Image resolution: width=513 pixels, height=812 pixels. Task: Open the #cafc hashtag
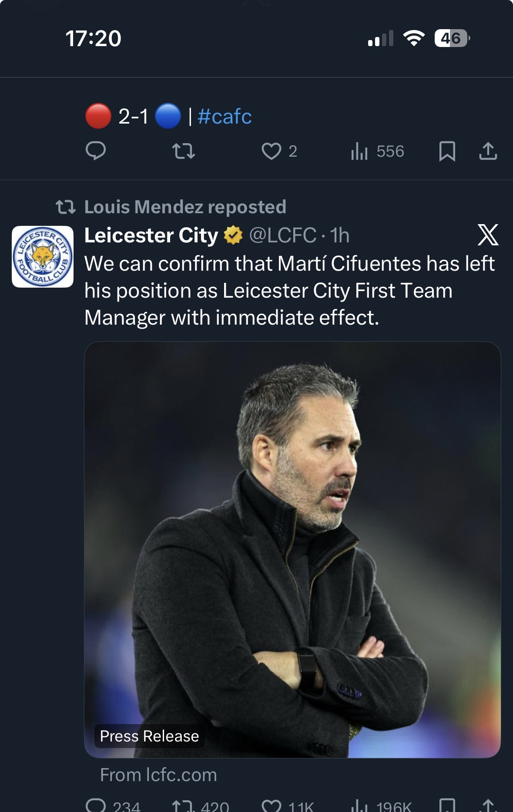coord(225,117)
